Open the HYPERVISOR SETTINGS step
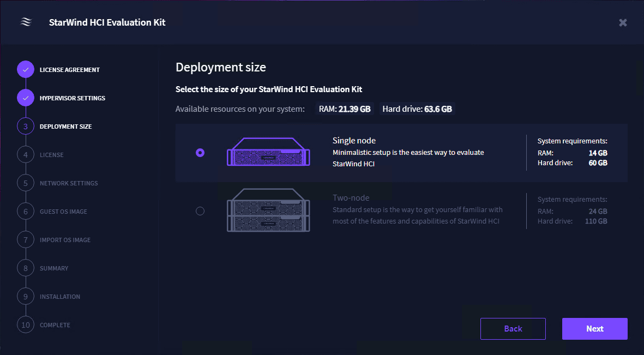This screenshot has width=644, height=355. (73, 98)
